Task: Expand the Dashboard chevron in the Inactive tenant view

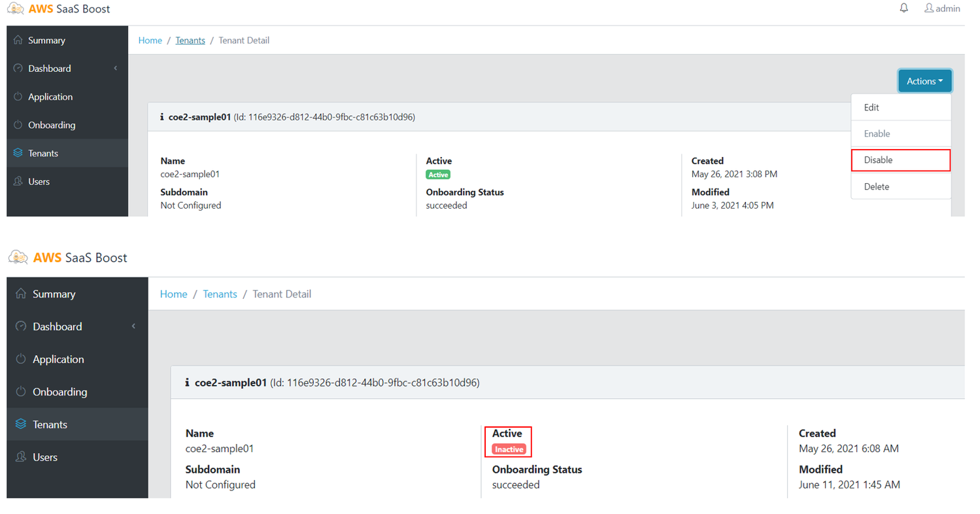Action: tap(133, 326)
